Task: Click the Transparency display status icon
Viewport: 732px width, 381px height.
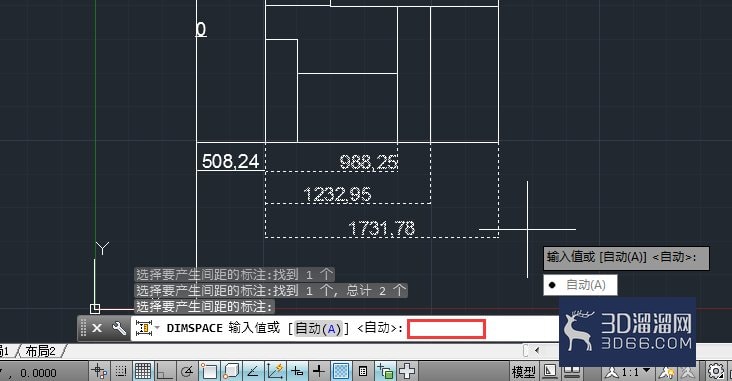Action: 341,371
